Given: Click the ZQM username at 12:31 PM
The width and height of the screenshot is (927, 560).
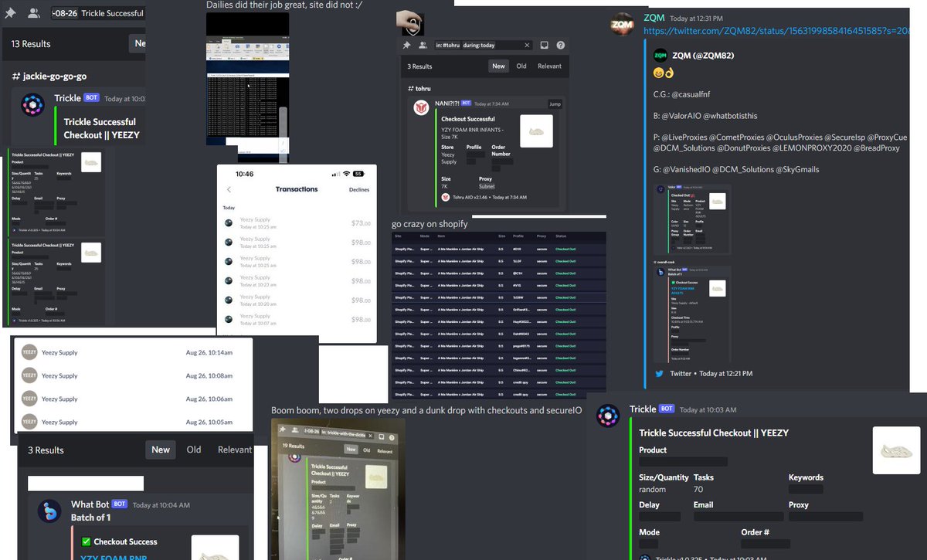Looking at the screenshot, I should [x=654, y=18].
